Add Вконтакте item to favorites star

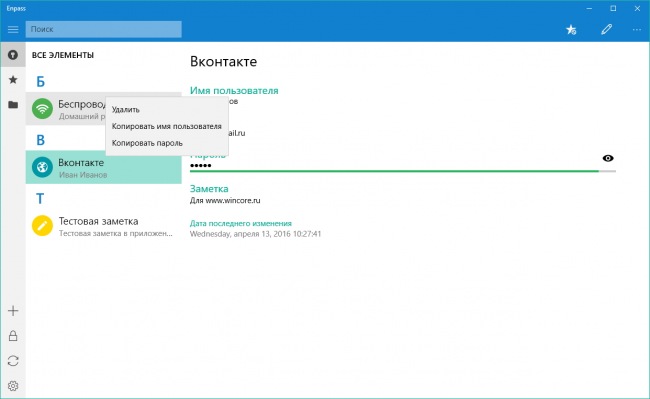[571, 29]
